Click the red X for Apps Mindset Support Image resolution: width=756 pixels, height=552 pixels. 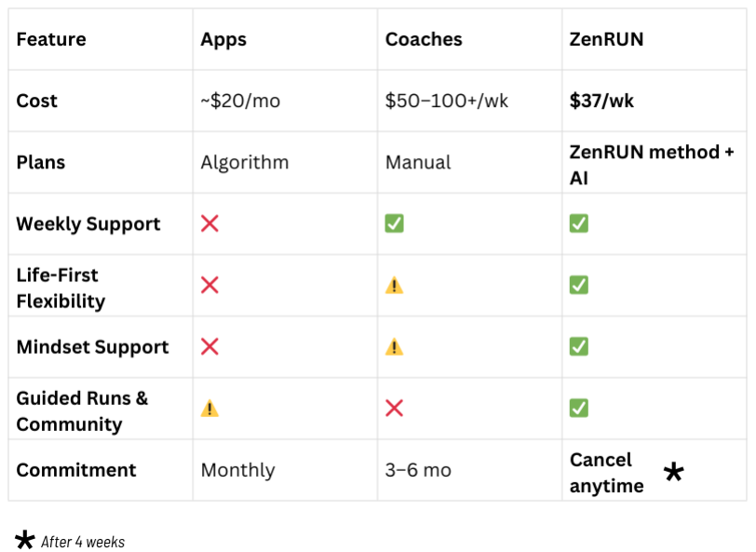209,346
